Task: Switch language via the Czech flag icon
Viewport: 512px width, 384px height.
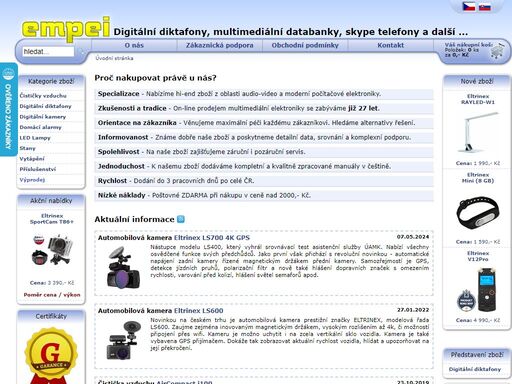Action: [x=469, y=6]
